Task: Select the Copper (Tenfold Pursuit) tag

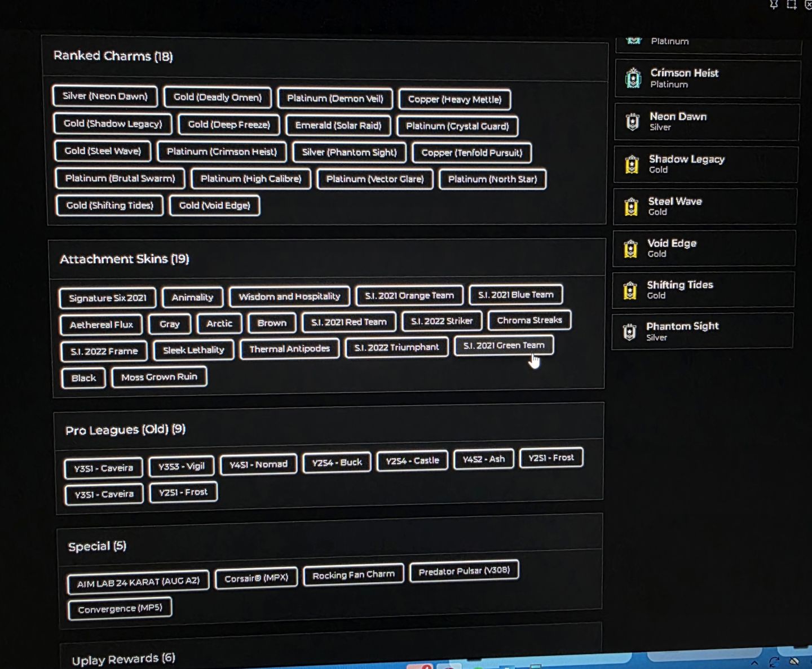Action: (x=472, y=152)
